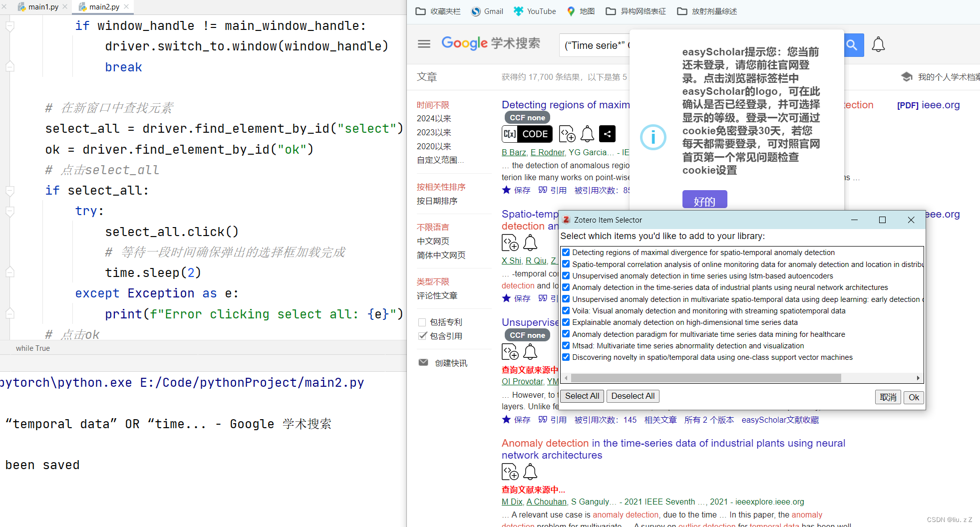Click the alerts bell icon beside search button
Screen dimensions: 980x527
tap(878, 44)
